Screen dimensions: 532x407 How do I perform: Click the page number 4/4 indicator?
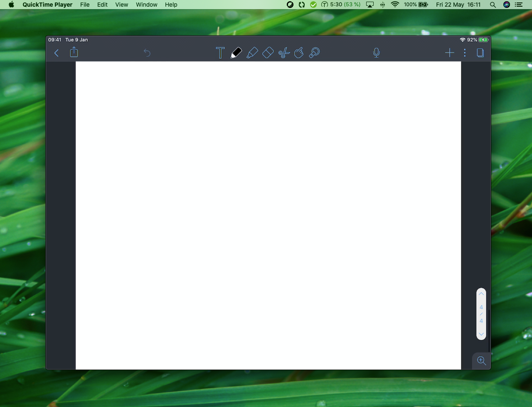click(481, 314)
